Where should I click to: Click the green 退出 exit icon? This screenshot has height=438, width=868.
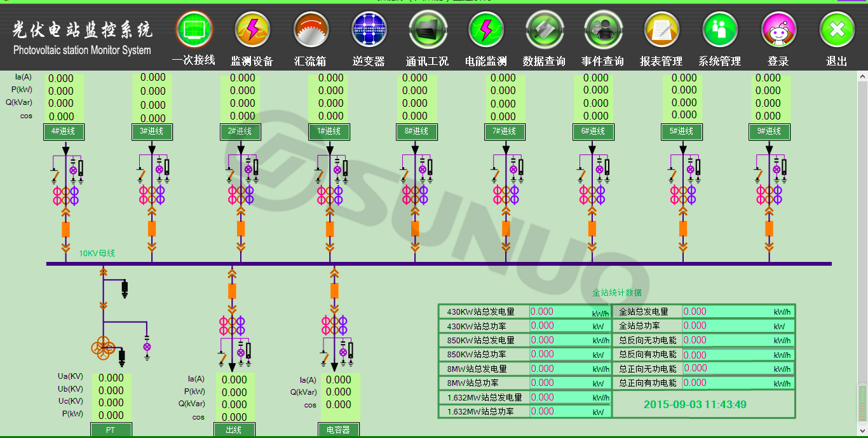point(837,30)
